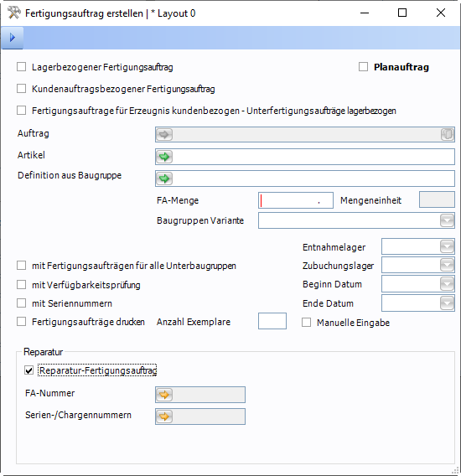Screen dimensions: 461x476
Task: Click green arrow for Definition aus Baugruppe
Action: click(164, 178)
